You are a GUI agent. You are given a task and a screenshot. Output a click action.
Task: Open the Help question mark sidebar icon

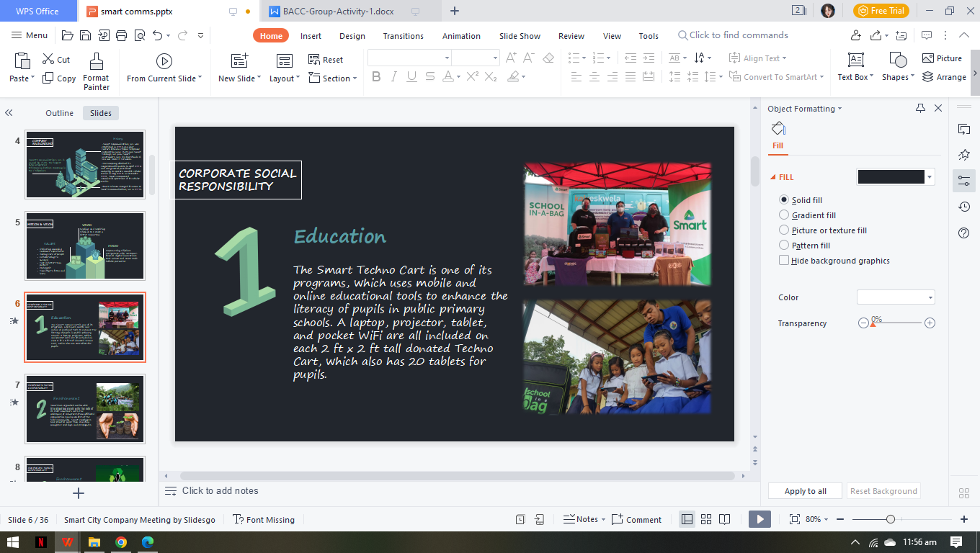[964, 233]
